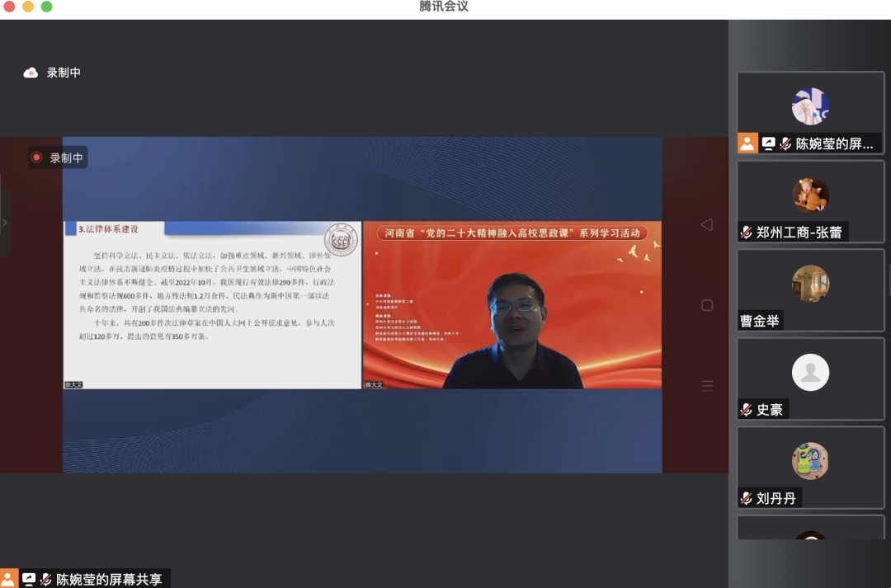Select 刘丹丹's avatar
The image size is (891, 588).
(810, 461)
